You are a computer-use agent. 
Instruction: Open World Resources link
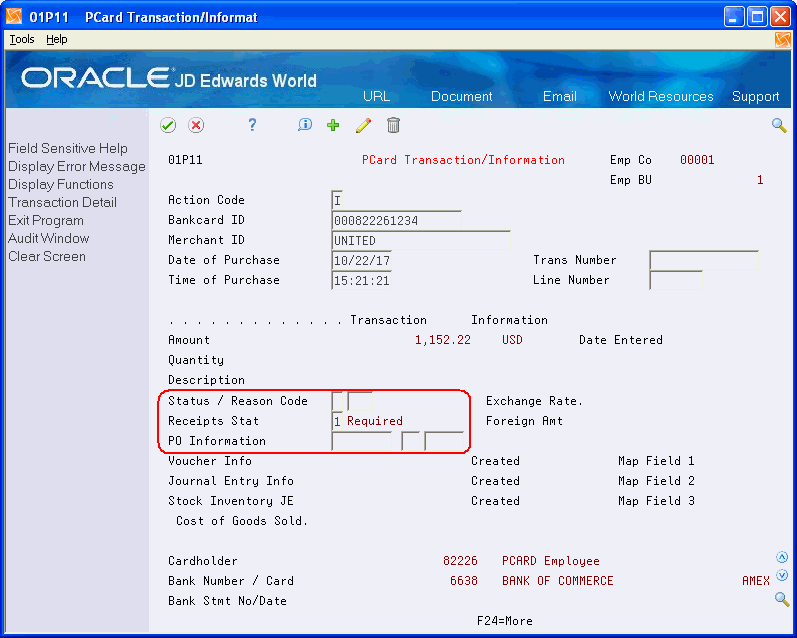tap(661, 97)
